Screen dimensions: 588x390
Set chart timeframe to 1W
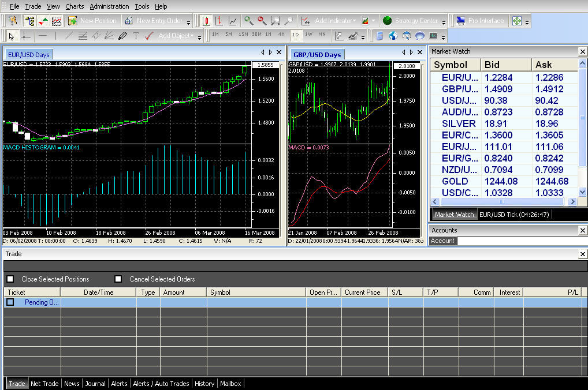tap(309, 34)
